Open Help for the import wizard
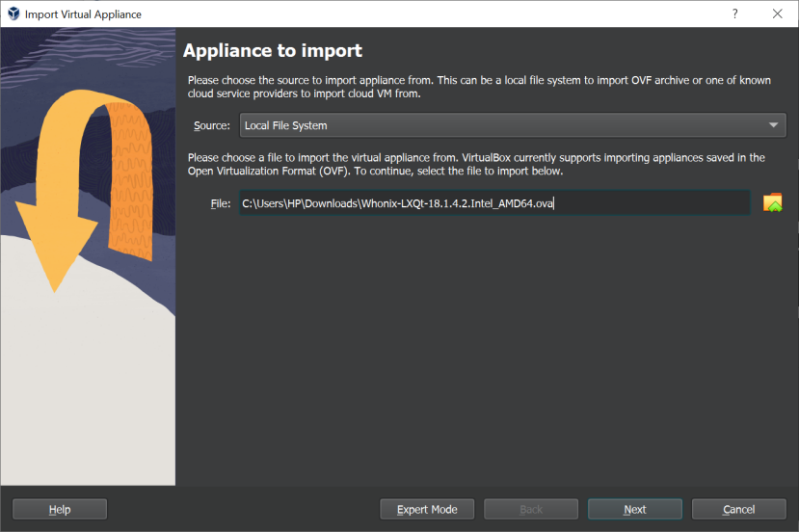Image resolution: width=799 pixels, height=532 pixels. 60,509
